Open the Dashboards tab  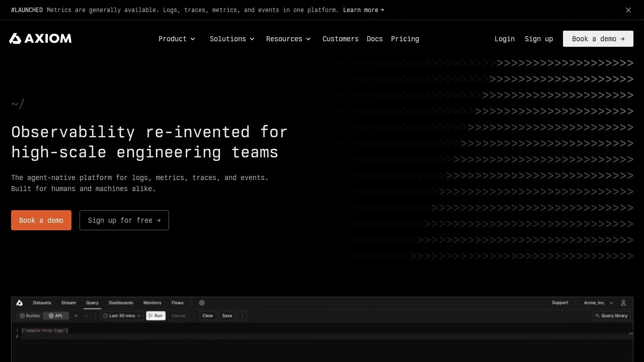click(121, 303)
